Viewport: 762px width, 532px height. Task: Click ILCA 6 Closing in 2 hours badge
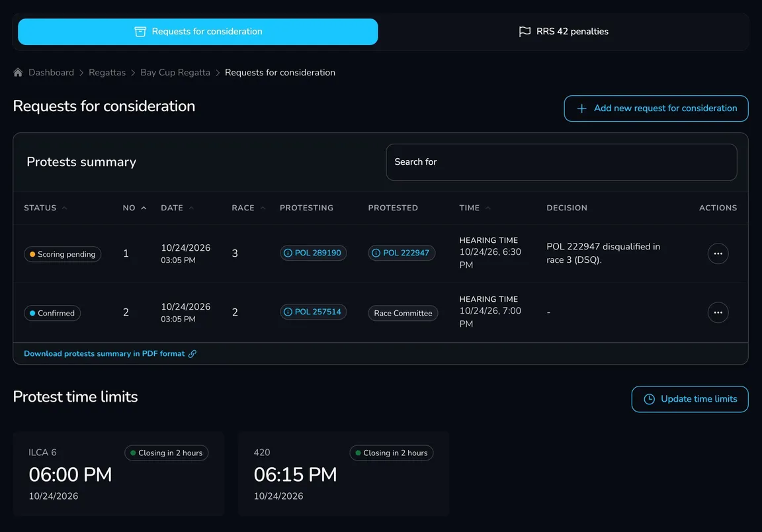coord(166,453)
